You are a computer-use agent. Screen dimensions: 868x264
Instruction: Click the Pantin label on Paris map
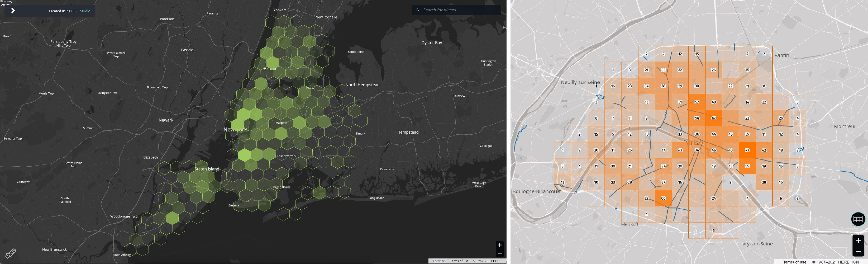tap(782, 56)
